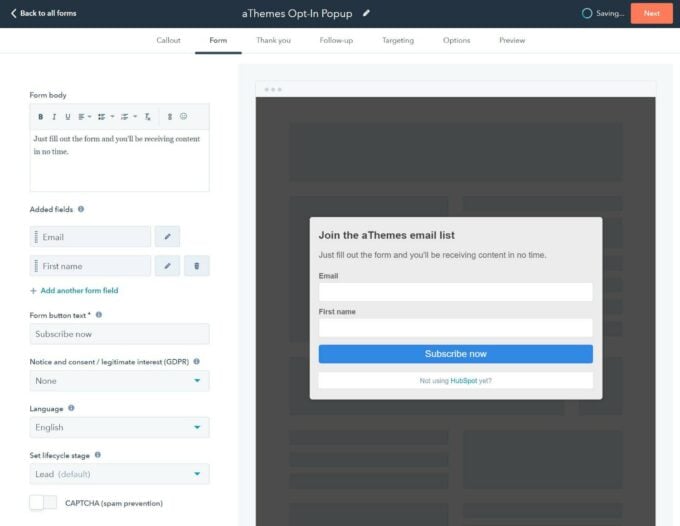Switch to the Thank you tab

click(x=273, y=40)
